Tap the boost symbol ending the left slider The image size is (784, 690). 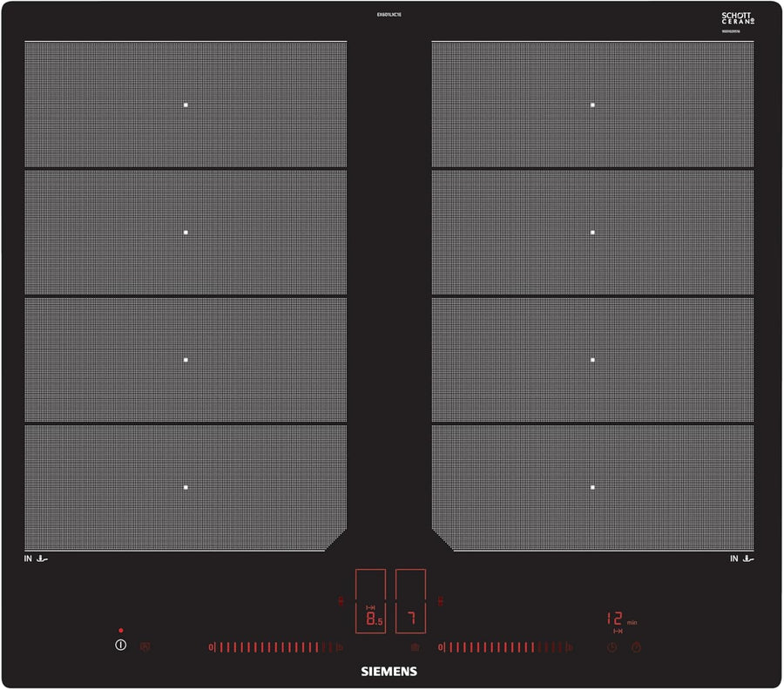pyautogui.click(x=339, y=647)
